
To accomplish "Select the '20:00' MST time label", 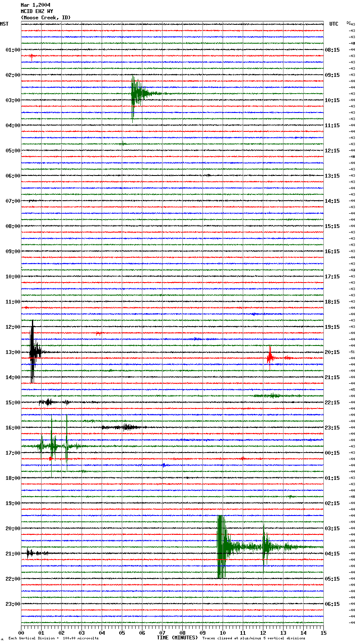I will pos(13,529).
